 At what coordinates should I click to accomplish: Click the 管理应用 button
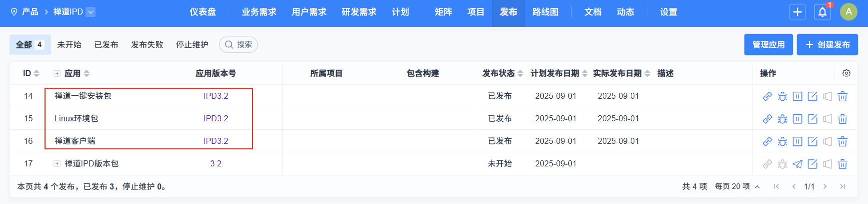(x=768, y=45)
